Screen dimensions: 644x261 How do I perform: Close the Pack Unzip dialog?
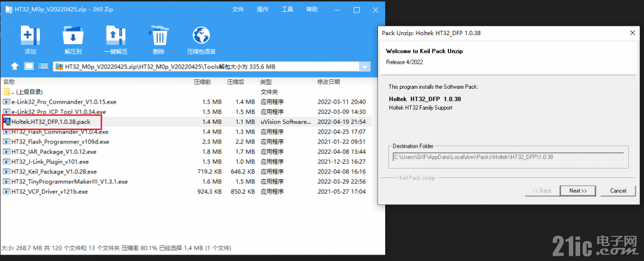(632, 33)
